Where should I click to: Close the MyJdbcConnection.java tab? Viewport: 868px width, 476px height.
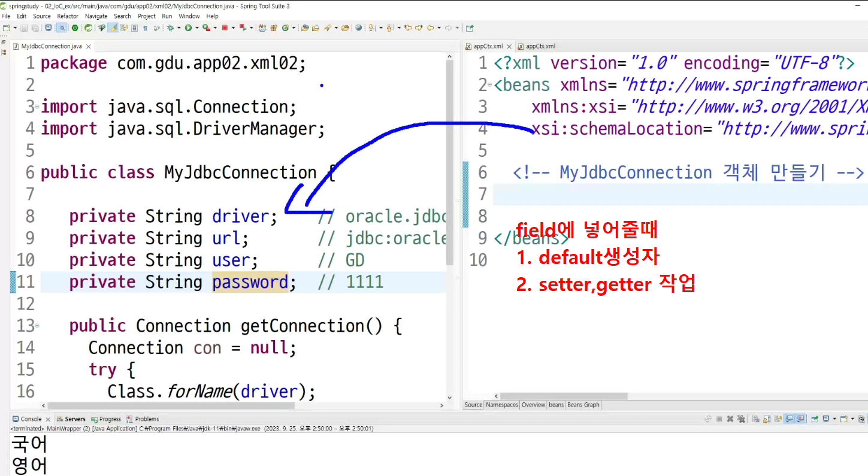(89, 46)
